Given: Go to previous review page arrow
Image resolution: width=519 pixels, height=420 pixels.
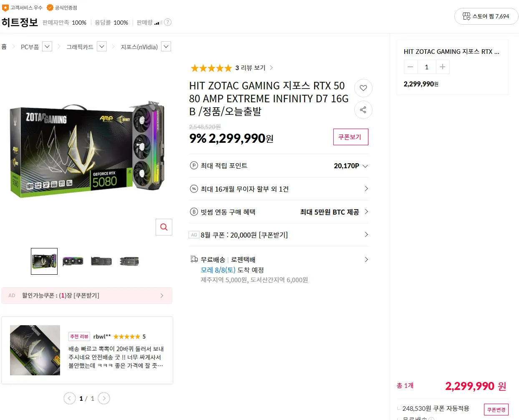Looking at the screenshot, I should tap(70, 398).
